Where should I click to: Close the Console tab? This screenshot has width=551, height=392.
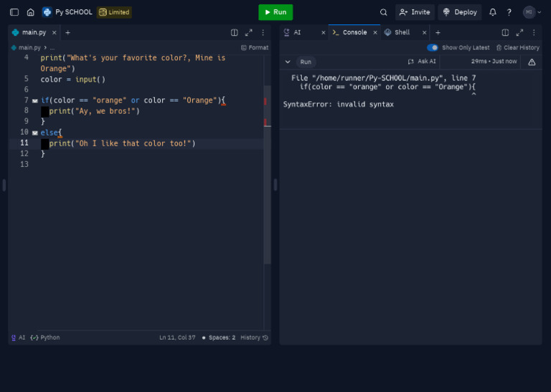[375, 32]
